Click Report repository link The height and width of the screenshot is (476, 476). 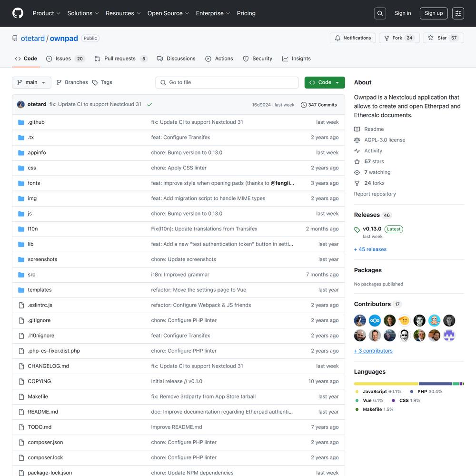(375, 194)
